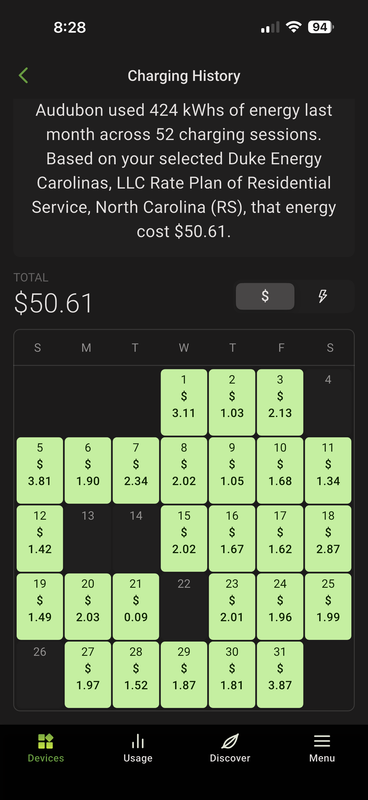Switch calendar to dollar cost view
The height and width of the screenshot is (800, 368).
pyautogui.click(x=265, y=296)
